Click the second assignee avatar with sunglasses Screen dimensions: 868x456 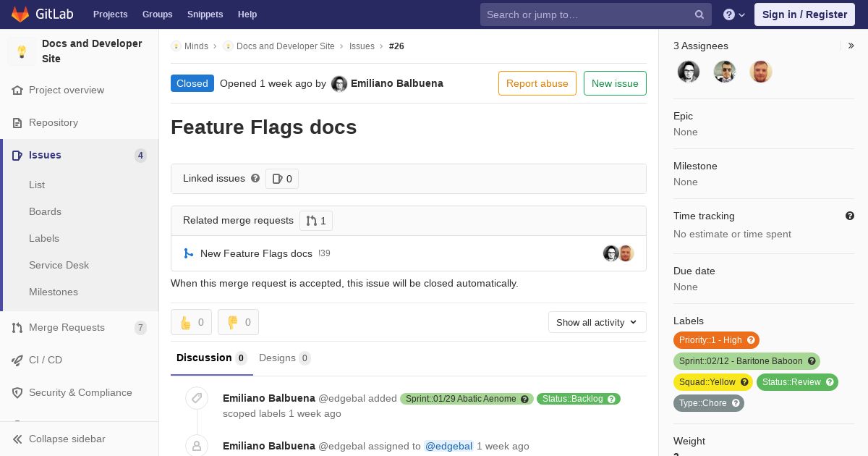point(725,72)
